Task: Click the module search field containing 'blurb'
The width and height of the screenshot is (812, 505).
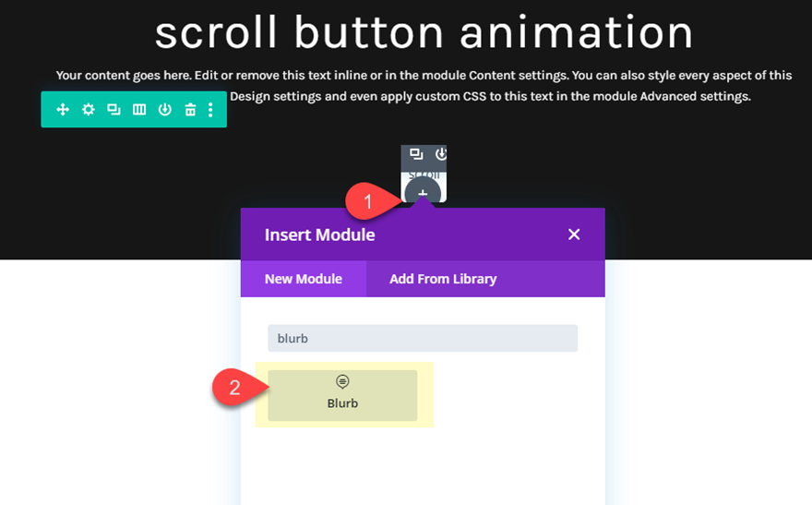Action: [x=423, y=338]
